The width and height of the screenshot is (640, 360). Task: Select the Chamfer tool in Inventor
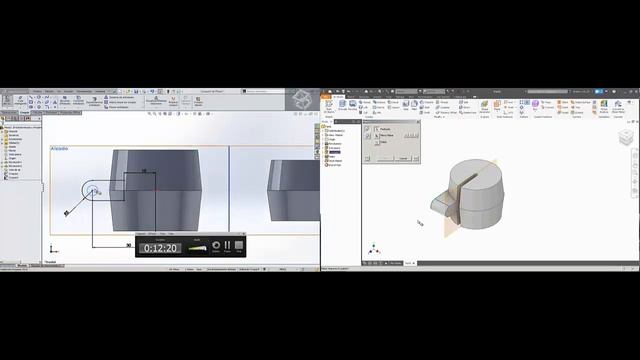point(426,102)
